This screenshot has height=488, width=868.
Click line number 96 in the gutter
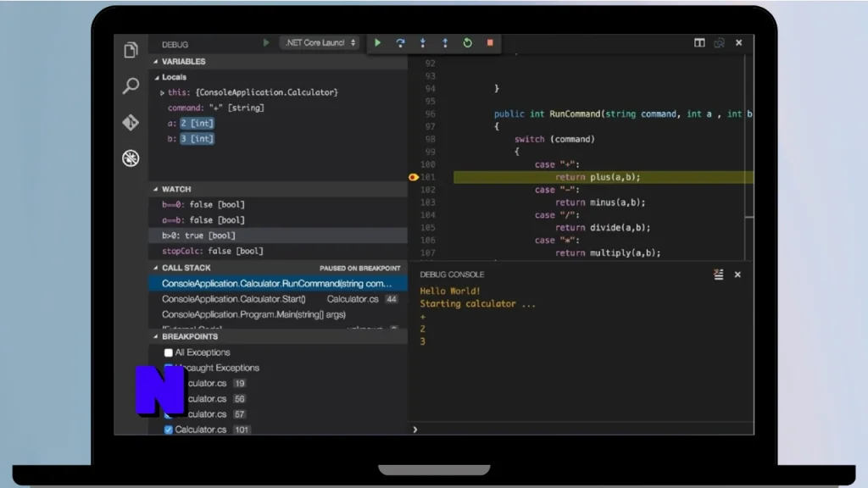430,114
